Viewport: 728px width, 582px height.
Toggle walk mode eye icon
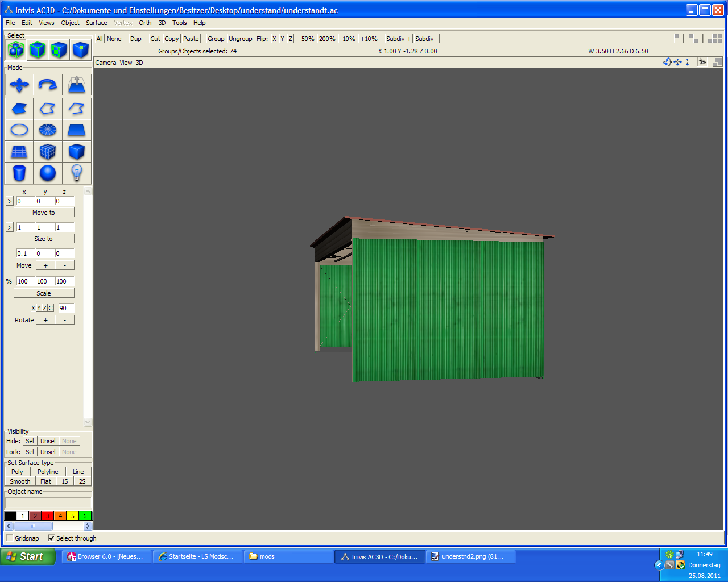pyautogui.click(x=702, y=62)
